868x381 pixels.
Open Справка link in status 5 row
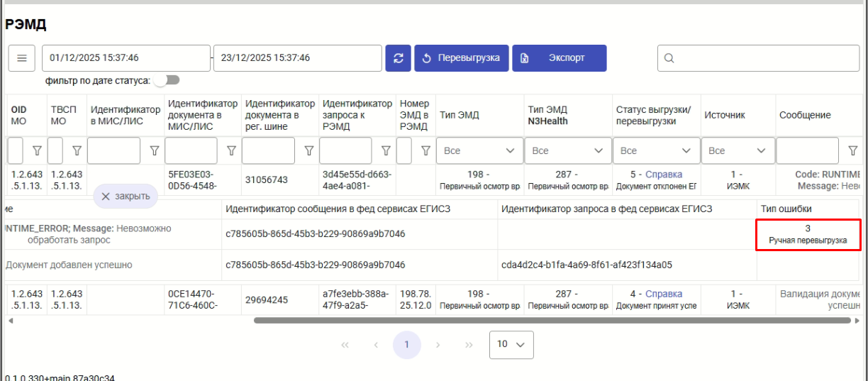click(x=664, y=175)
